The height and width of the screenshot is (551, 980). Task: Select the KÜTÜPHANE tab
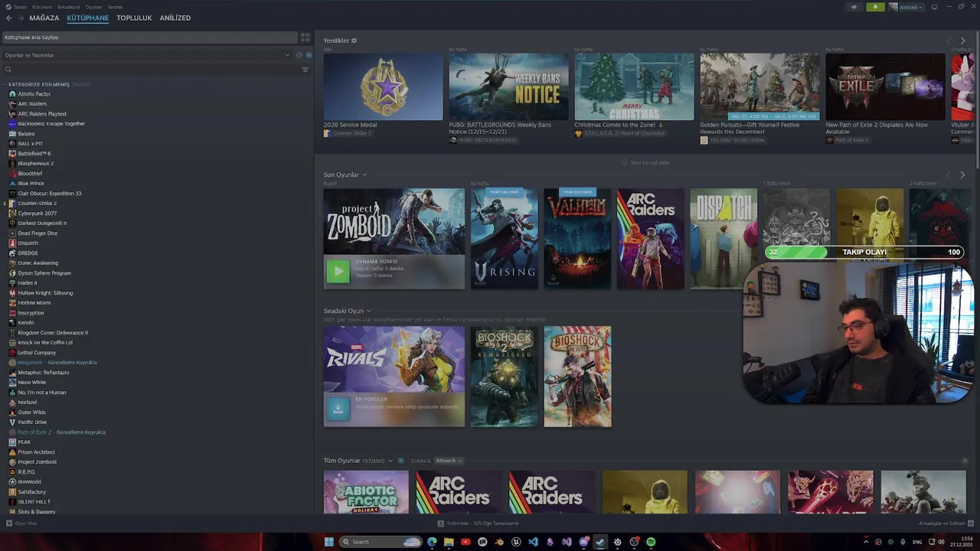coord(87,18)
